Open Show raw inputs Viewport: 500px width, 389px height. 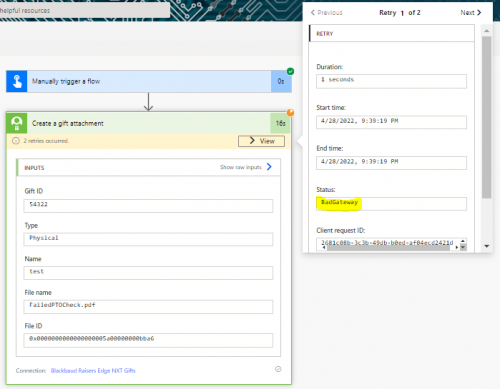[246, 167]
